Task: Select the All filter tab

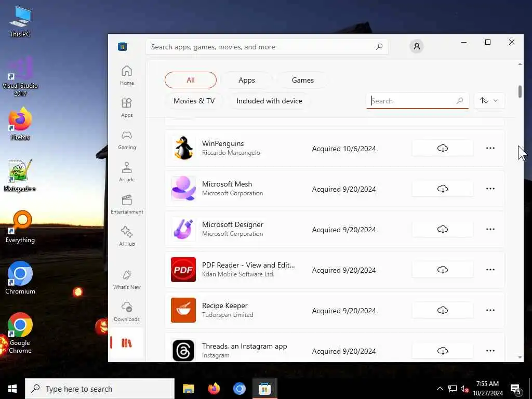Action: coord(191,80)
